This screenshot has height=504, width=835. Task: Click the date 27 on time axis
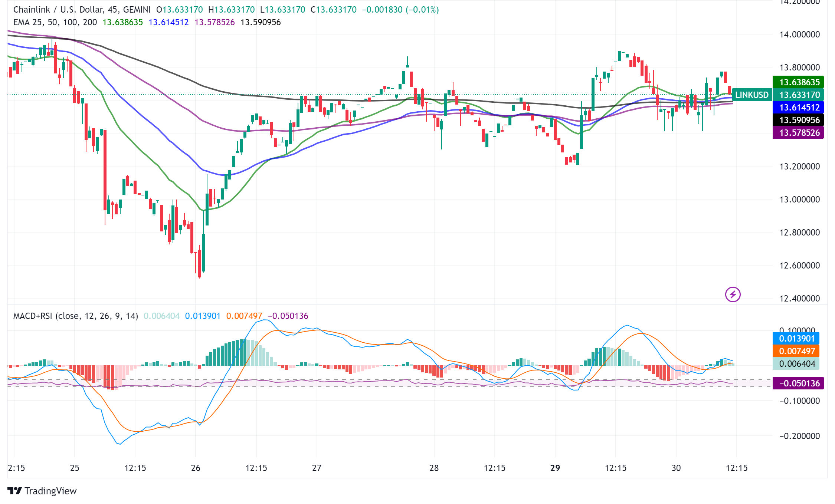[x=317, y=468]
